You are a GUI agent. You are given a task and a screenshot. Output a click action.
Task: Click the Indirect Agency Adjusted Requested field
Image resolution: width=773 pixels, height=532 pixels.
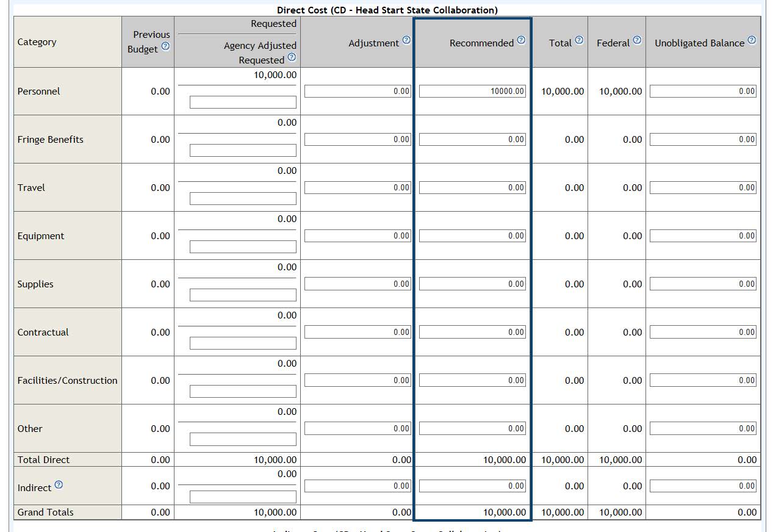tap(243, 497)
